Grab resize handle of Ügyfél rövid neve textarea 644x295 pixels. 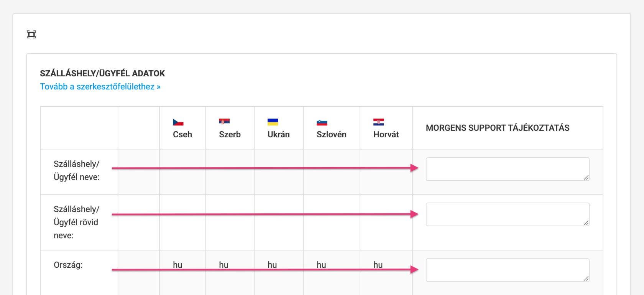pos(586,223)
